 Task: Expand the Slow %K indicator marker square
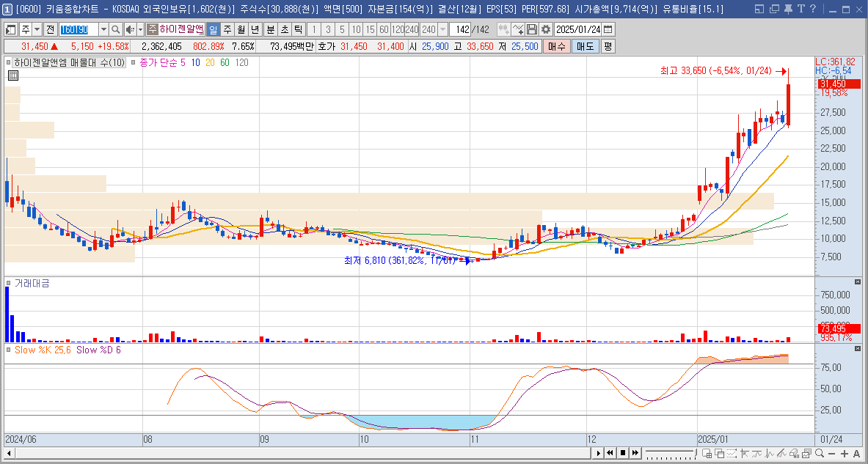8,350
